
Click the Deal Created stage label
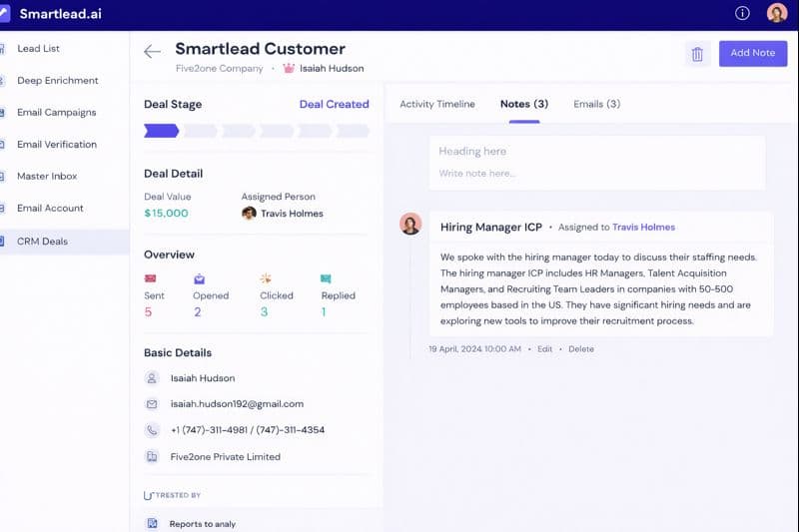334,104
